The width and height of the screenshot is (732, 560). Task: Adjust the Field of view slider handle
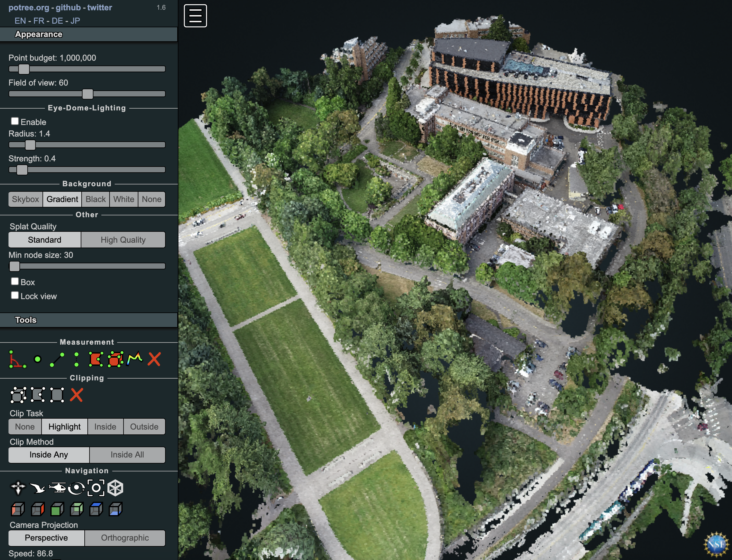88,94
